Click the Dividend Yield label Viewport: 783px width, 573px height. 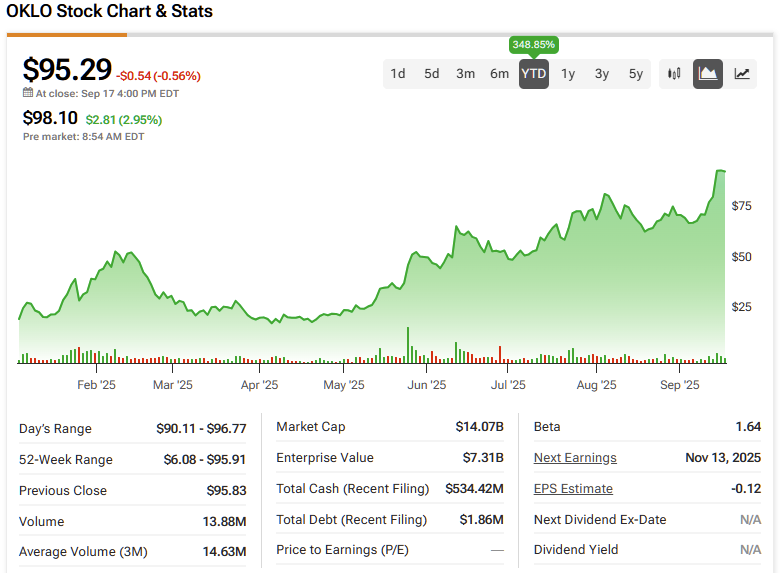576,550
